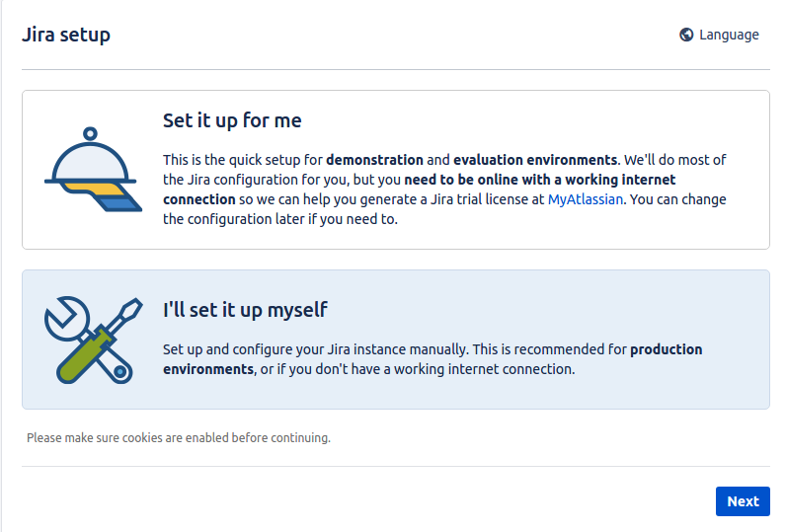The height and width of the screenshot is (532, 786).
Task: Click the quick setup description paragraph
Action: pyautogui.click(x=444, y=190)
